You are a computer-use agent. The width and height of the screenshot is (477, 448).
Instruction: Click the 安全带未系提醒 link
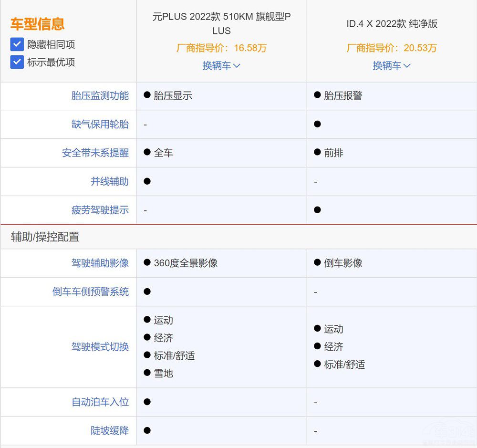(95, 153)
